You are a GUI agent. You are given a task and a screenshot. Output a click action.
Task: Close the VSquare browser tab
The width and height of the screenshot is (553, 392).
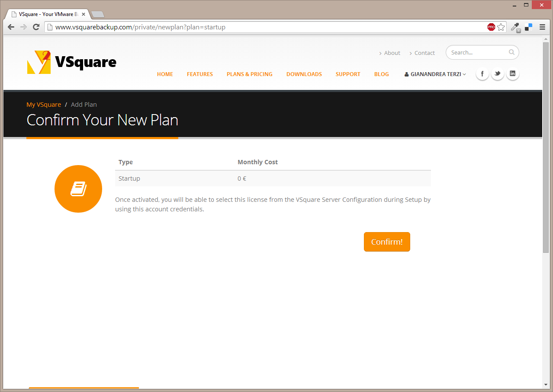coord(84,14)
